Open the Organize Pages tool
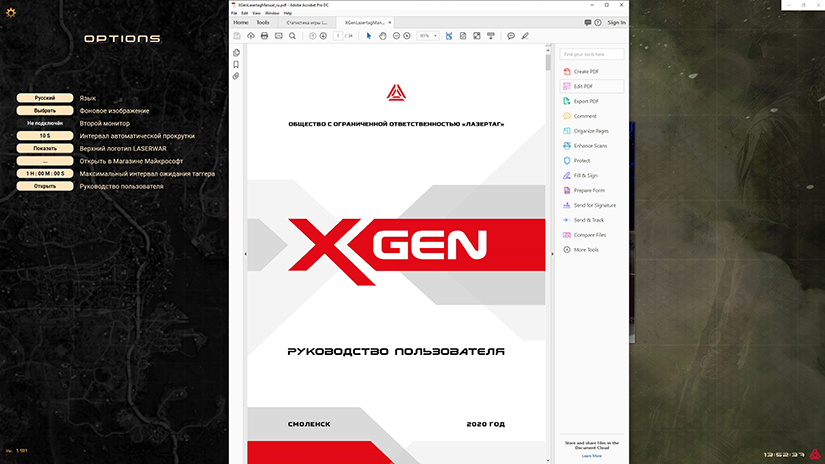The width and height of the screenshot is (825, 464). coord(591,131)
